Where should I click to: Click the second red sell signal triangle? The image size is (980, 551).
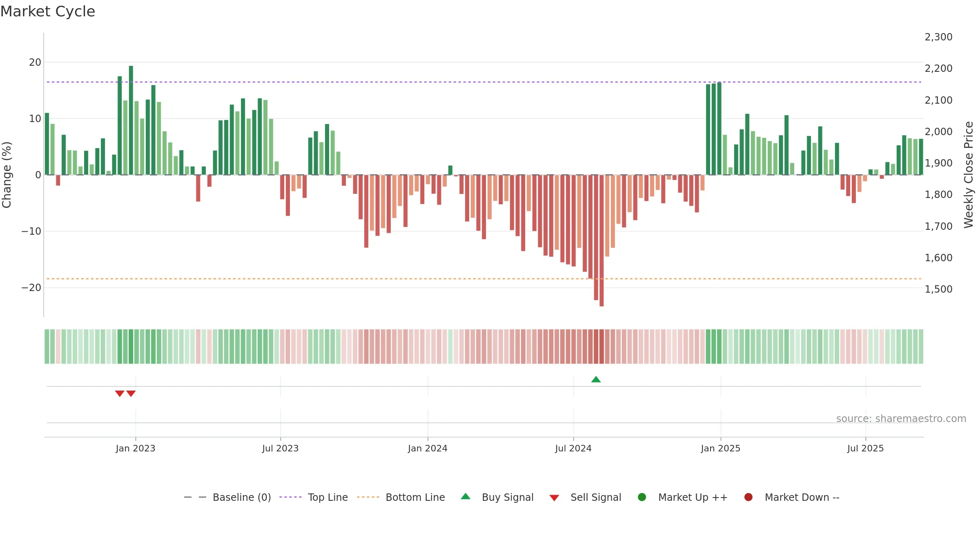click(131, 393)
